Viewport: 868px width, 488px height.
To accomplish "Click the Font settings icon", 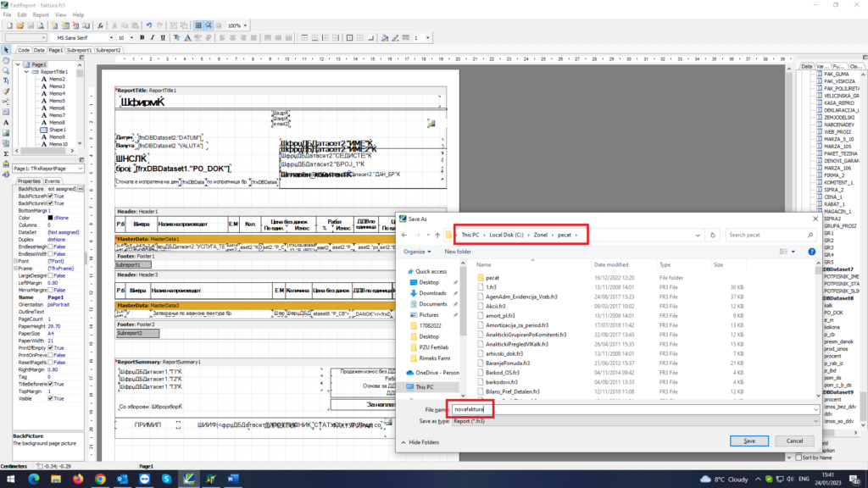I will click(x=177, y=37).
